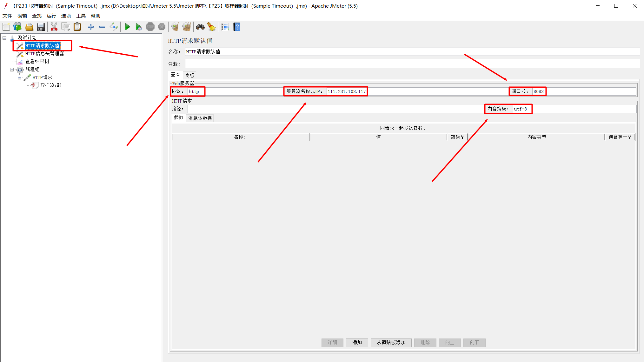Viewport: 644px width, 362px height.
Task: Click the 编码? column header
Action: coord(457,137)
